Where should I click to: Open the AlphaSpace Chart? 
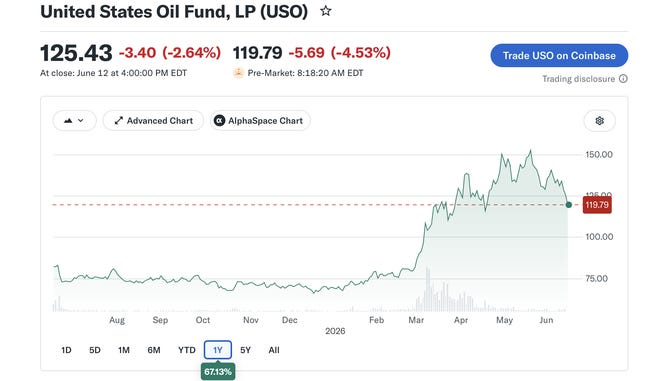point(260,121)
